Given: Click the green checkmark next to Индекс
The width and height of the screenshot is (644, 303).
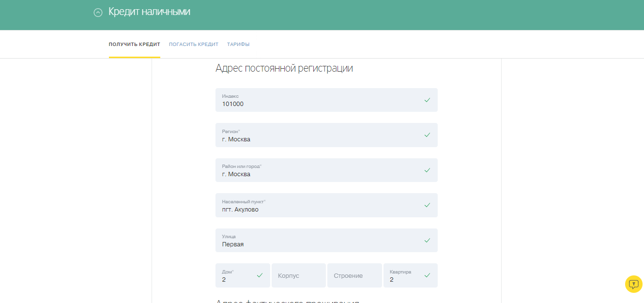Looking at the screenshot, I should [x=427, y=100].
